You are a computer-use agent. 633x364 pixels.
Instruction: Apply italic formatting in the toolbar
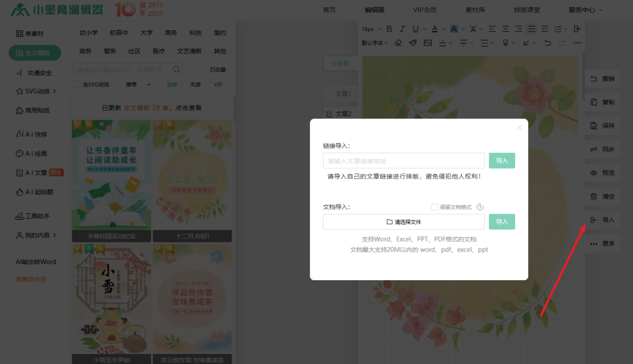(x=402, y=29)
